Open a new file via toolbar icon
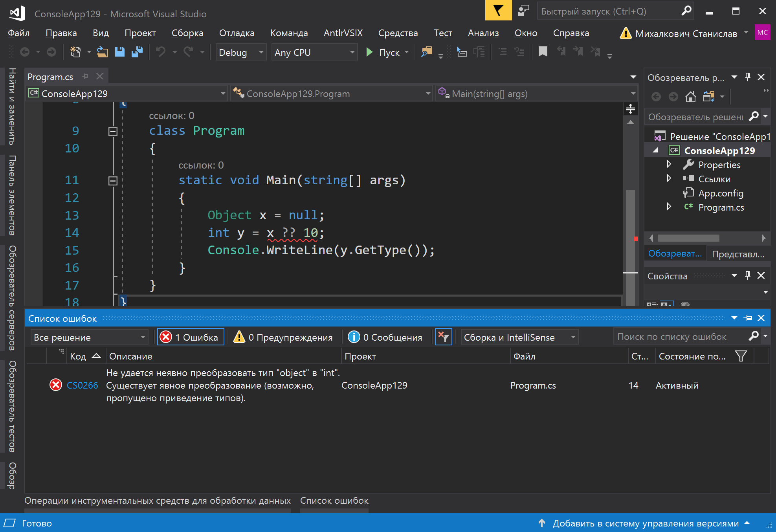This screenshot has height=532, width=776. pyautogui.click(x=75, y=51)
